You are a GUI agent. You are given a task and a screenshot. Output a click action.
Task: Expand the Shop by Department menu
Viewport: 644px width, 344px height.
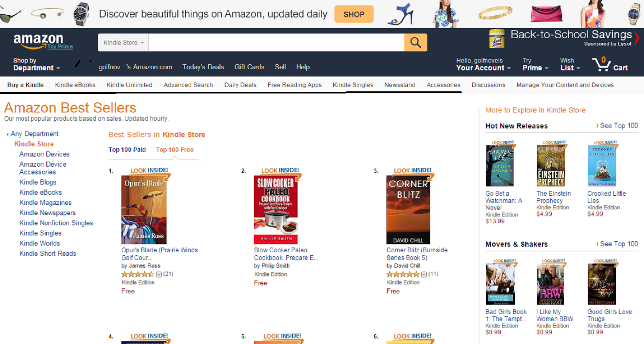tap(36, 64)
